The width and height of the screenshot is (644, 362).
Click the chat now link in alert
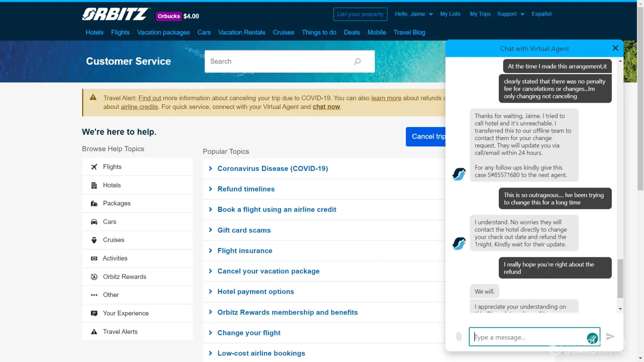pos(326,107)
